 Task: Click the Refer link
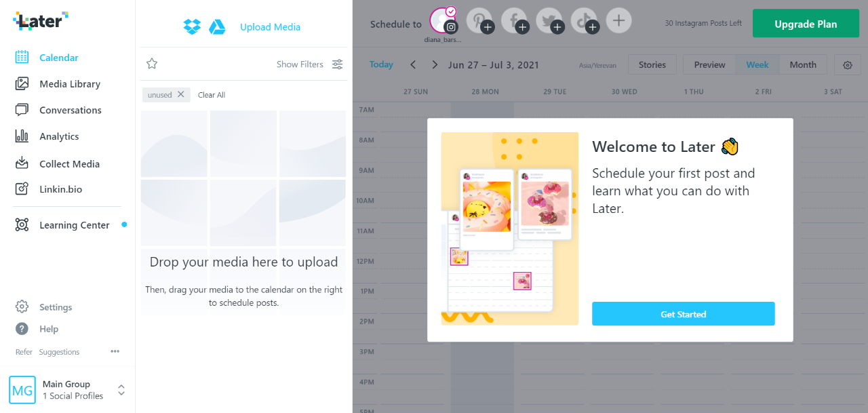click(x=24, y=352)
